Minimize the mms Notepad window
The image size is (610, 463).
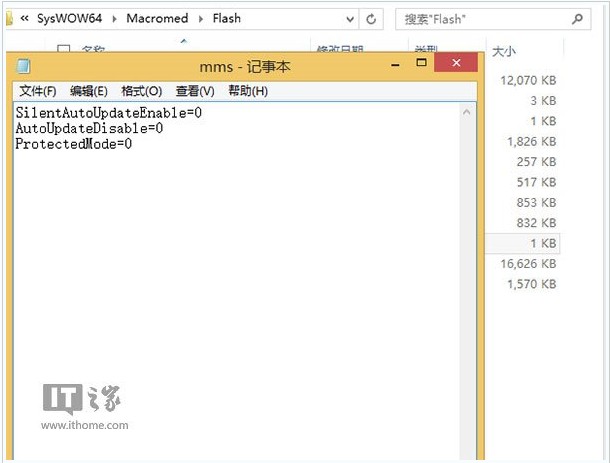[395, 65]
